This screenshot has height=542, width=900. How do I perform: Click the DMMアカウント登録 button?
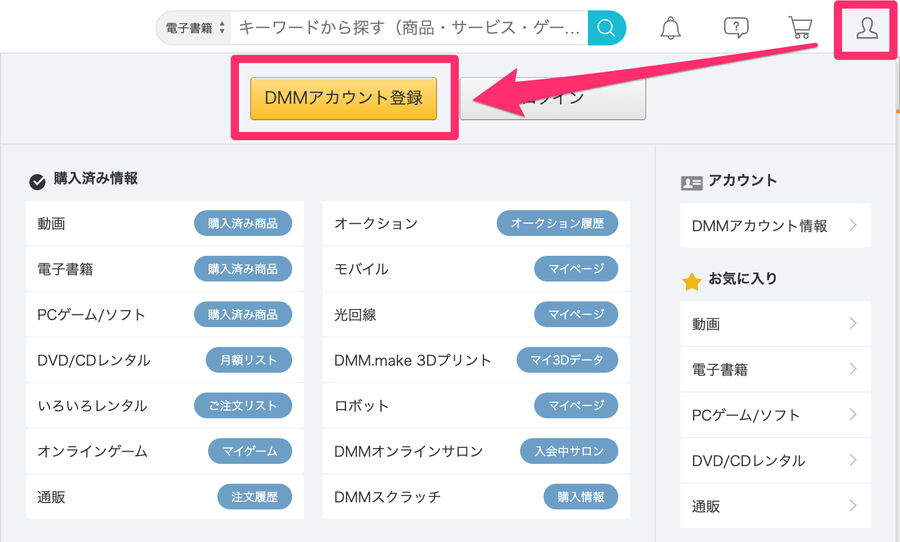point(343,98)
